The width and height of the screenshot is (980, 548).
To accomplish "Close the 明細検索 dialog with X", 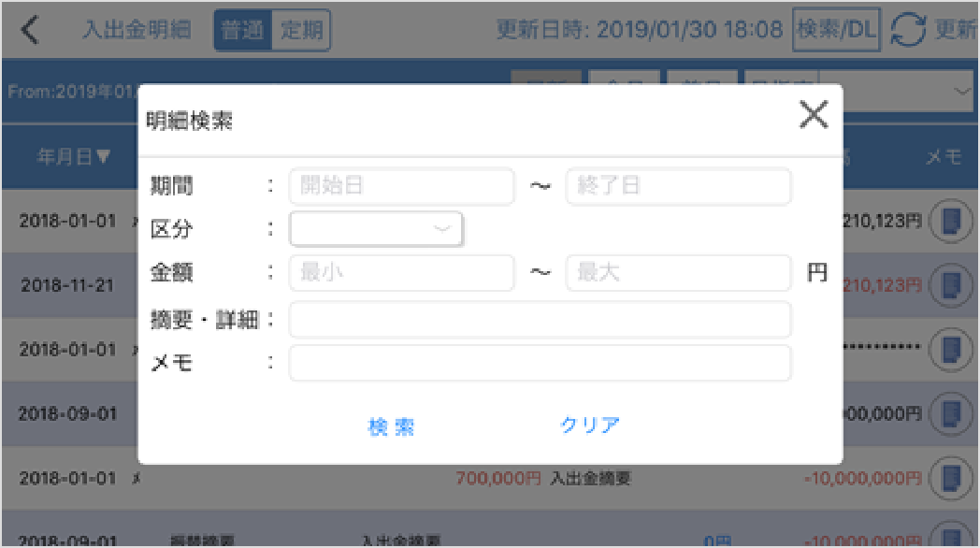I will click(x=814, y=115).
